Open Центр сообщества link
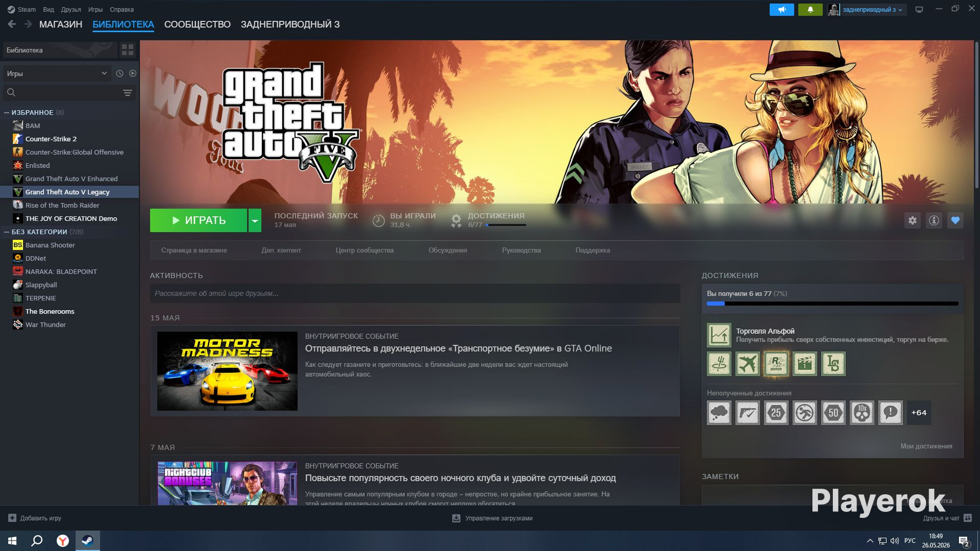The height and width of the screenshot is (551, 980). click(x=364, y=250)
